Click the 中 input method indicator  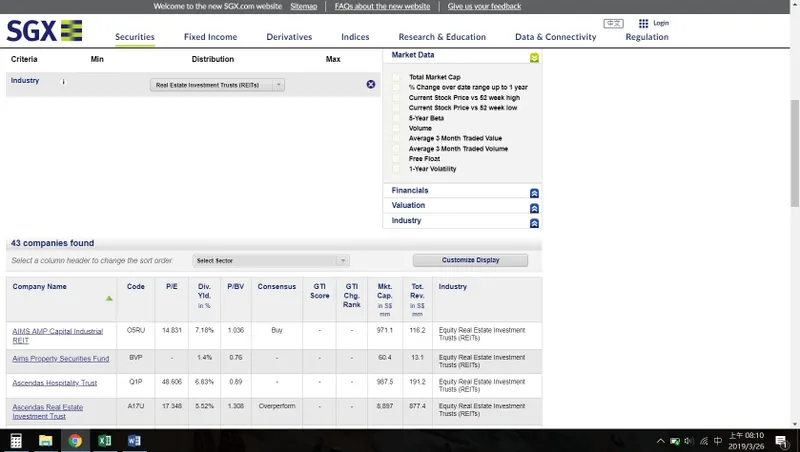718,441
